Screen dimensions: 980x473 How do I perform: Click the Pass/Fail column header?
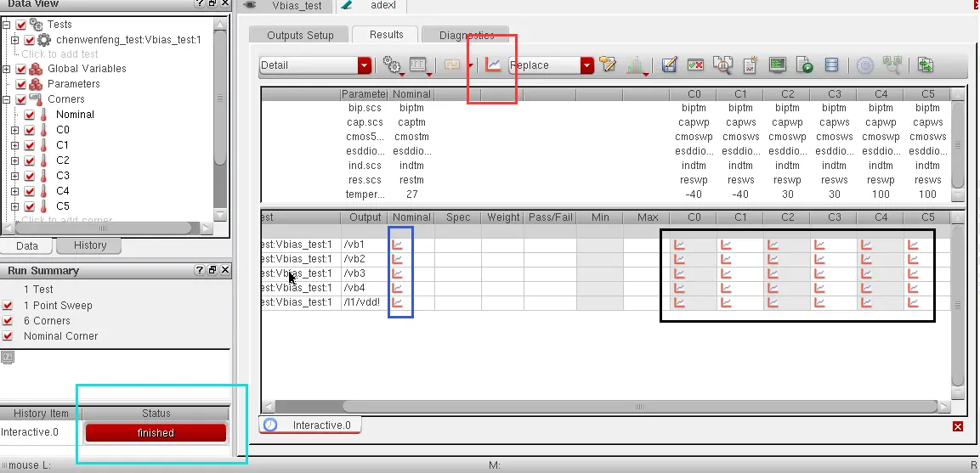pyautogui.click(x=550, y=217)
